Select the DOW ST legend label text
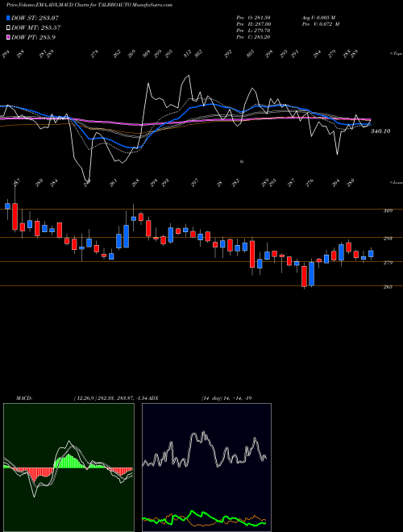The image size is (403, 532). pos(35,18)
